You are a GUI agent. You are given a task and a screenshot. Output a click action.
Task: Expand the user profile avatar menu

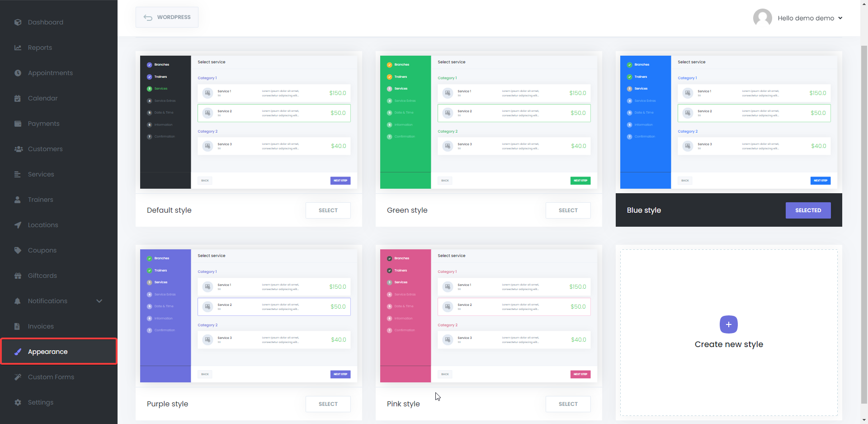pyautogui.click(x=763, y=18)
